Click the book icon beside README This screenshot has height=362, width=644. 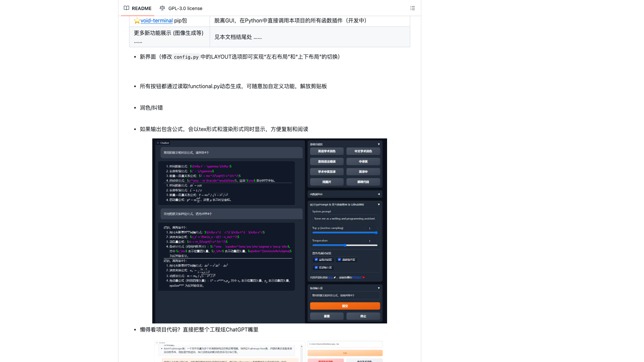click(x=126, y=8)
